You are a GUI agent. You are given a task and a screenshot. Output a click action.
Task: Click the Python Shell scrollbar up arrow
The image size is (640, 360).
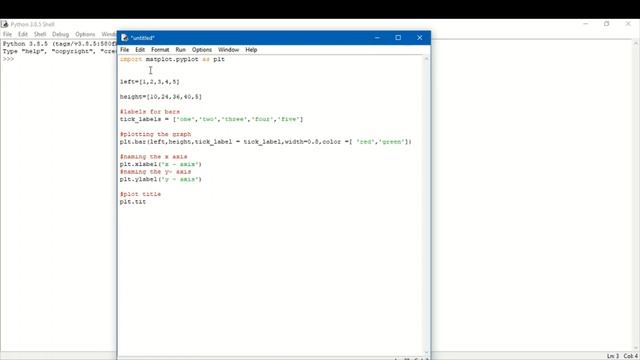(636, 43)
